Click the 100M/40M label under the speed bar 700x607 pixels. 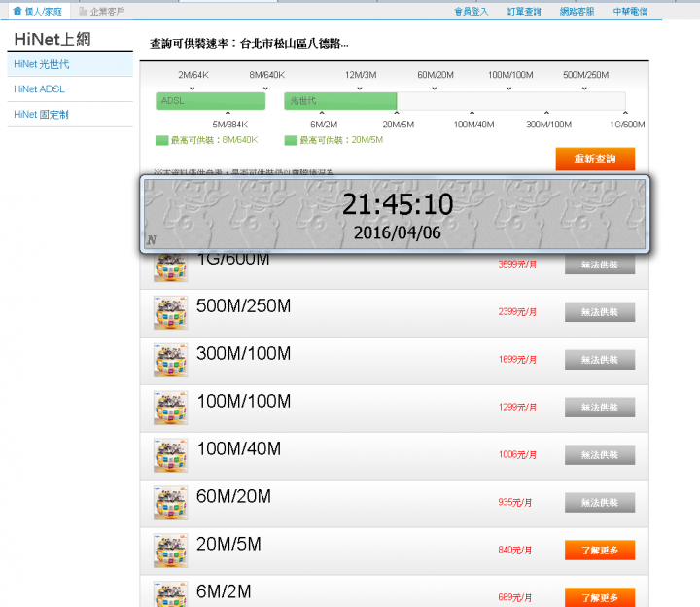click(x=473, y=125)
